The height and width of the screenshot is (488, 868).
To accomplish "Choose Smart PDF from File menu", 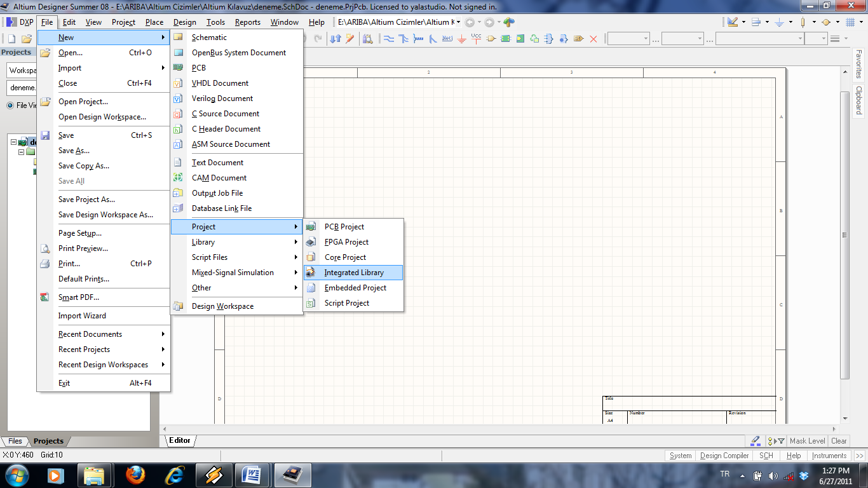I will point(104,297).
